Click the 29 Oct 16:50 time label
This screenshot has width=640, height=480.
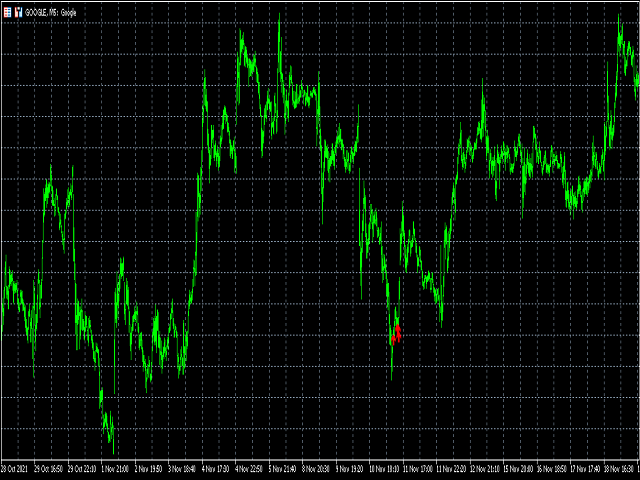(50, 468)
